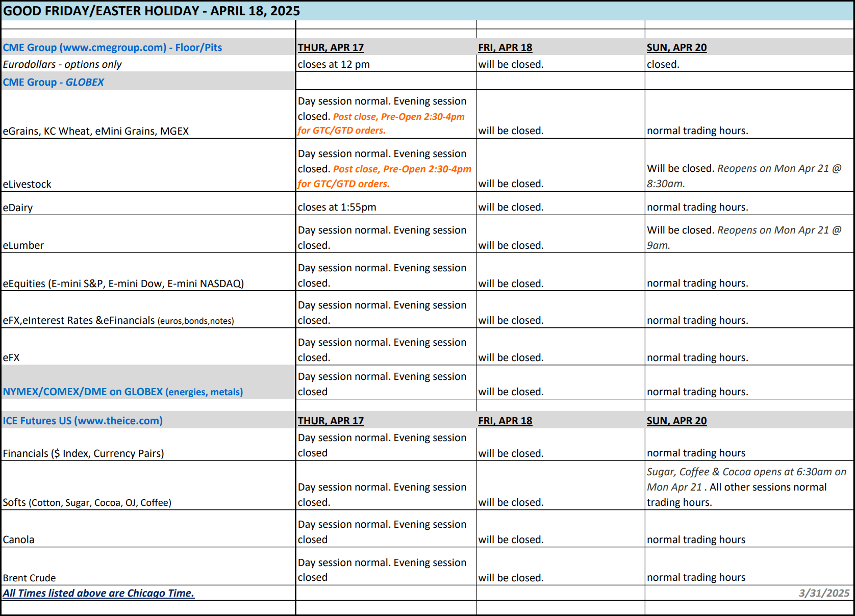The image size is (855, 616).
Task: Select FRI, APR 18 header in ICE section
Action: [505, 421]
